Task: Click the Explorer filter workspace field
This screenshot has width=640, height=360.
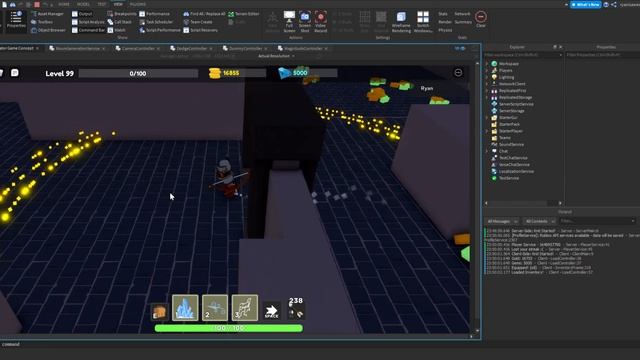Action: [523, 55]
